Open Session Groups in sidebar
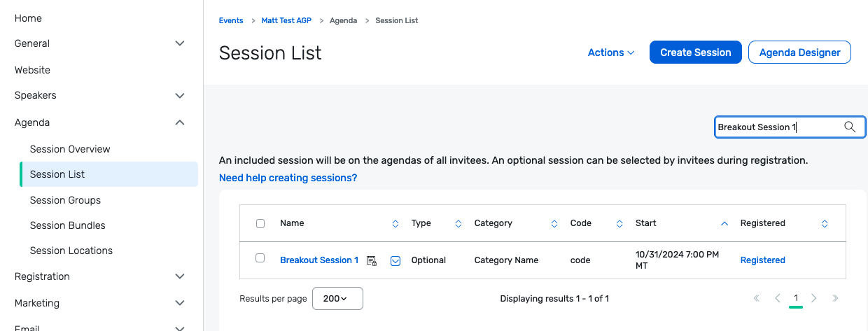 click(65, 200)
